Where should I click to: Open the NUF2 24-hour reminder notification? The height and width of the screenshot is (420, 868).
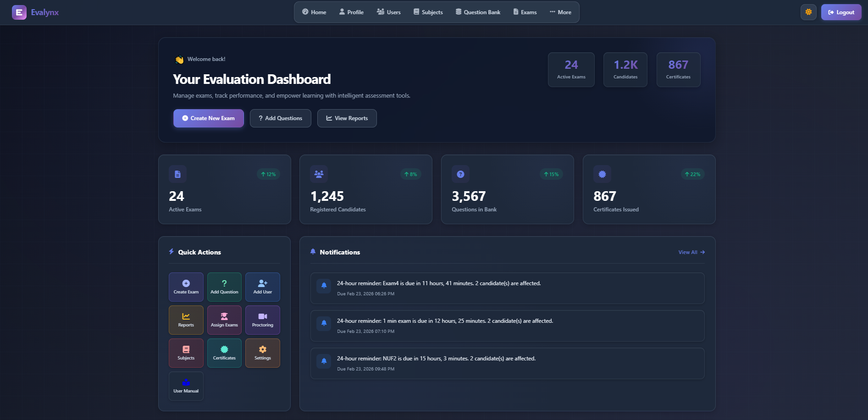pos(508,363)
